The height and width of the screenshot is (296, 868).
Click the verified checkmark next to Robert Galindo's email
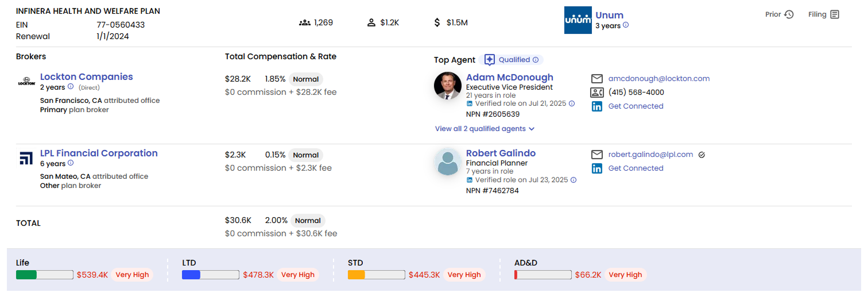coord(702,155)
